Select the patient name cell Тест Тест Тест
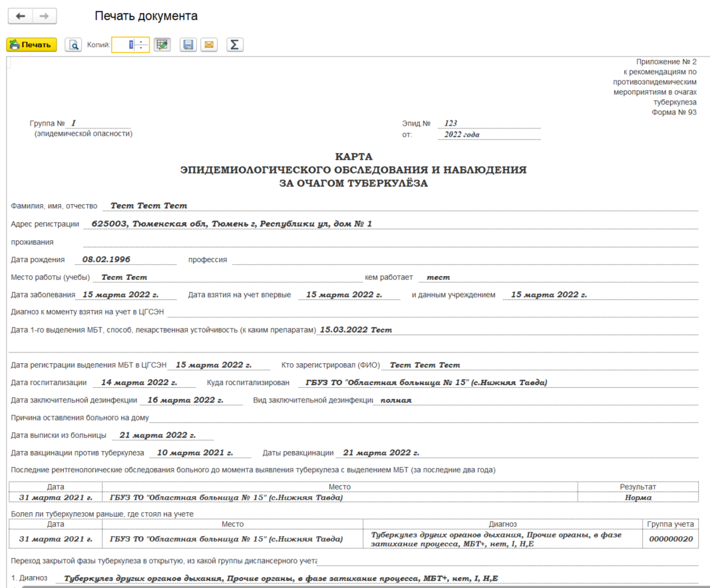 click(149, 206)
